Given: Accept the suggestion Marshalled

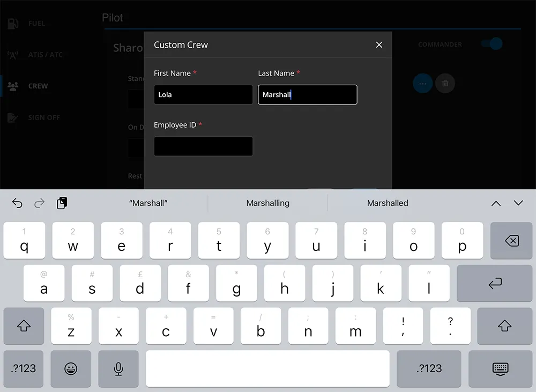Looking at the screenshot, I should (x=387, y=203).
